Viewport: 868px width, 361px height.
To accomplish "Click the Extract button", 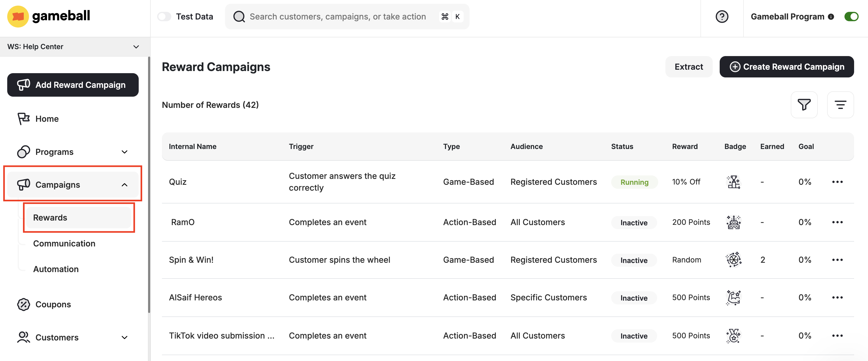I will (x=689, y=67).
